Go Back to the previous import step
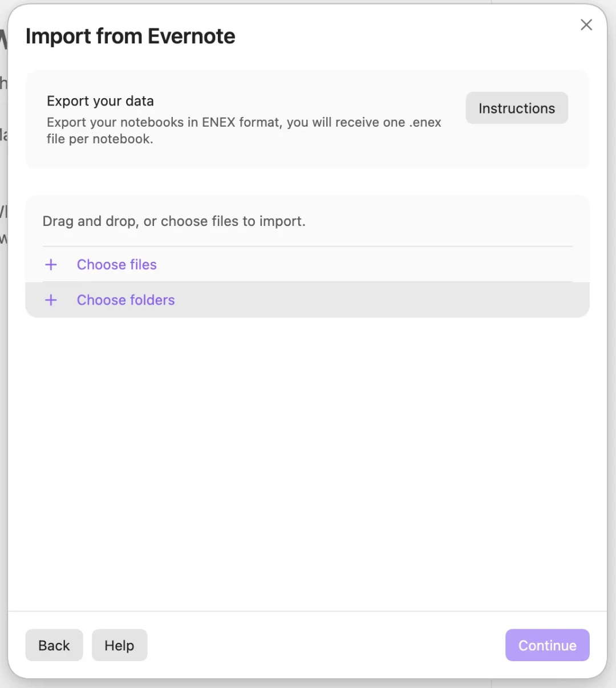 pyautogui.click(x=54, y=645)
